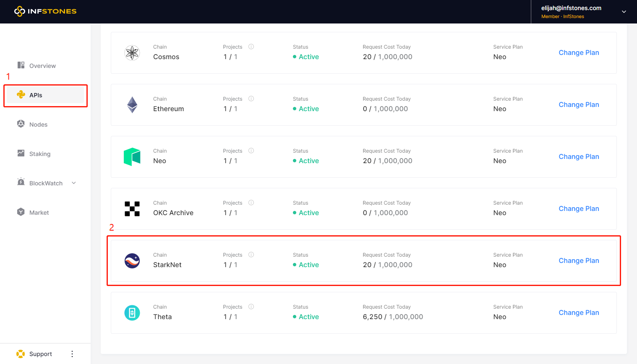
Task: Click Projects info icon in Cosmos row
Action: click(251, 47)
